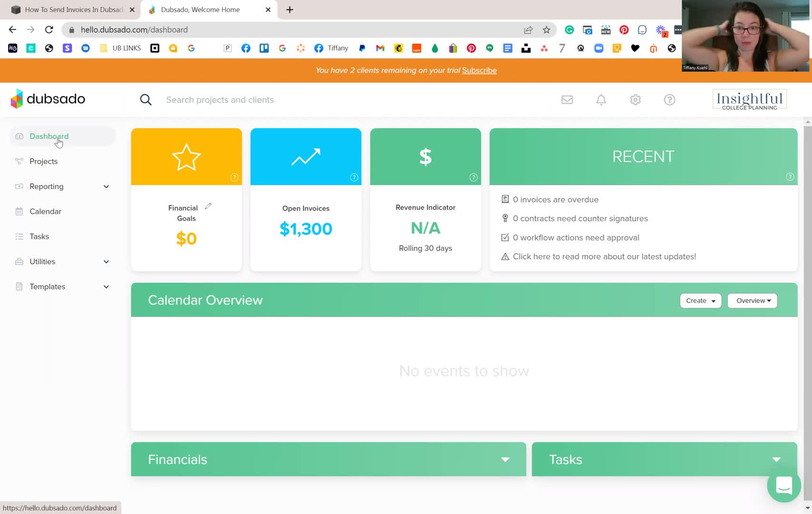
Task: Click the Insightful College Planning logo
Action: click(750, 99)
